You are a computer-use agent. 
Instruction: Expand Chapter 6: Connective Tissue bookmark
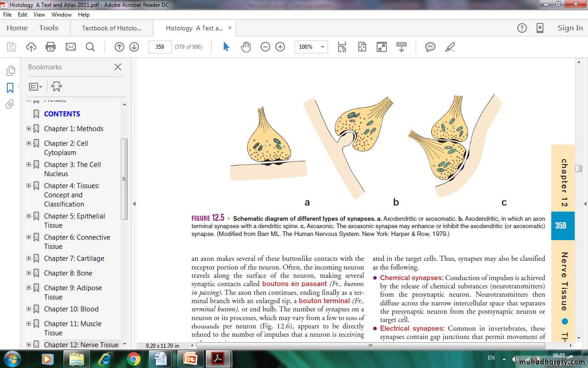click(x=28, y=237)
